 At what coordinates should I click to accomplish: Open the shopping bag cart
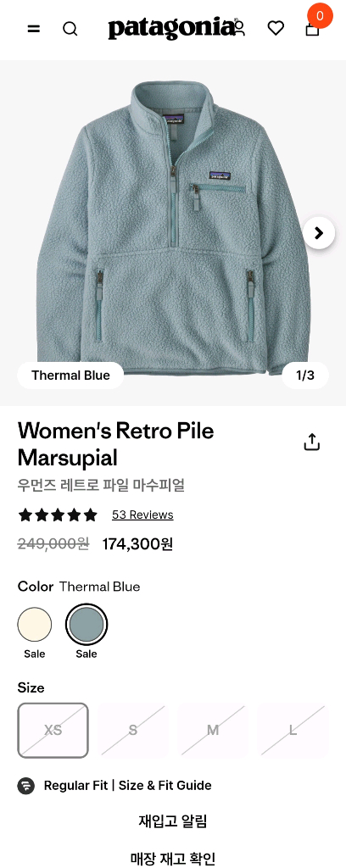tap(313, 28)
